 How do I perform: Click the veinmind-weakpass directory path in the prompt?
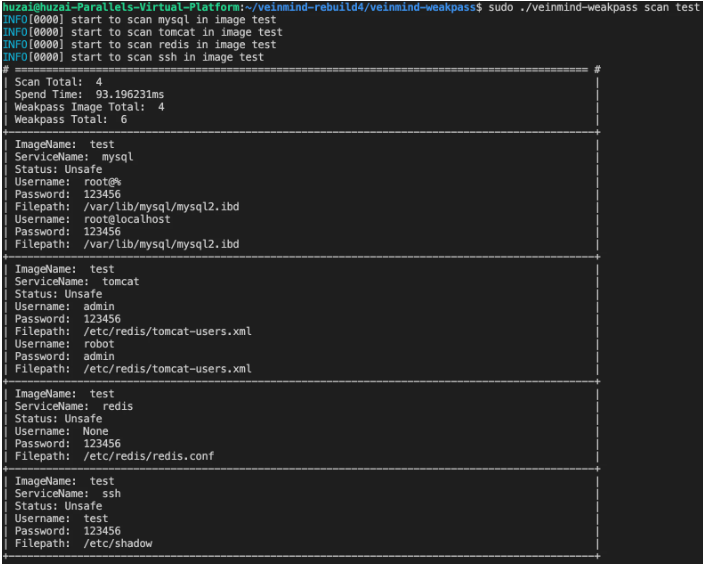point(360,7)
